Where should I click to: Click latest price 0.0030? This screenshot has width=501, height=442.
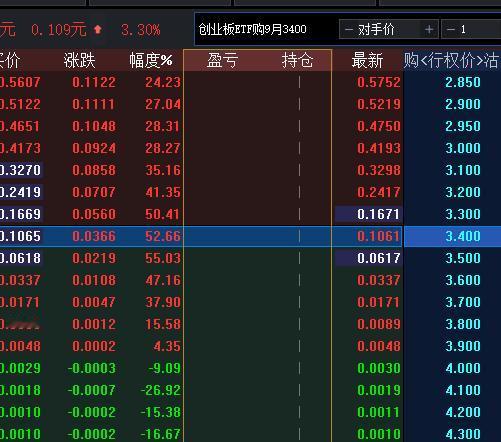[379, 368]
